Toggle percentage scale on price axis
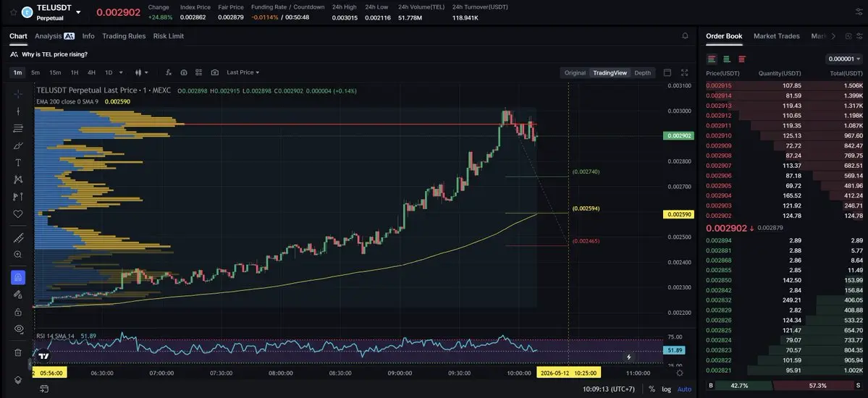 tap(652, 389)
